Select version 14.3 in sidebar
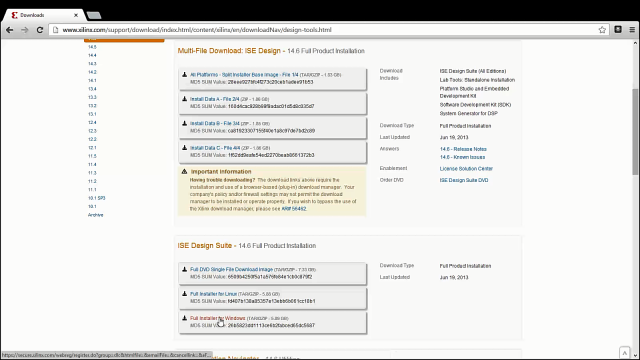This screenshot has height=360, width=640. click(x=92, y=64)
